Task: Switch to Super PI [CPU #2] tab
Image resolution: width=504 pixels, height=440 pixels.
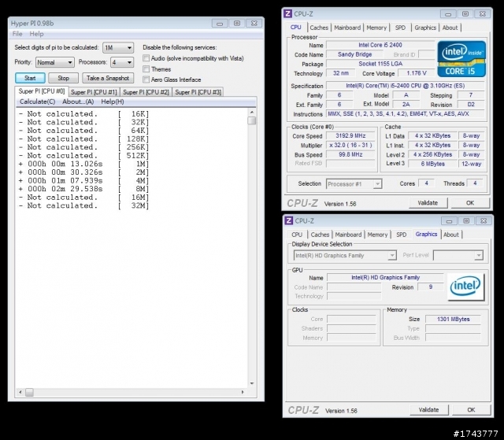Action: click(x=146, y=92)
